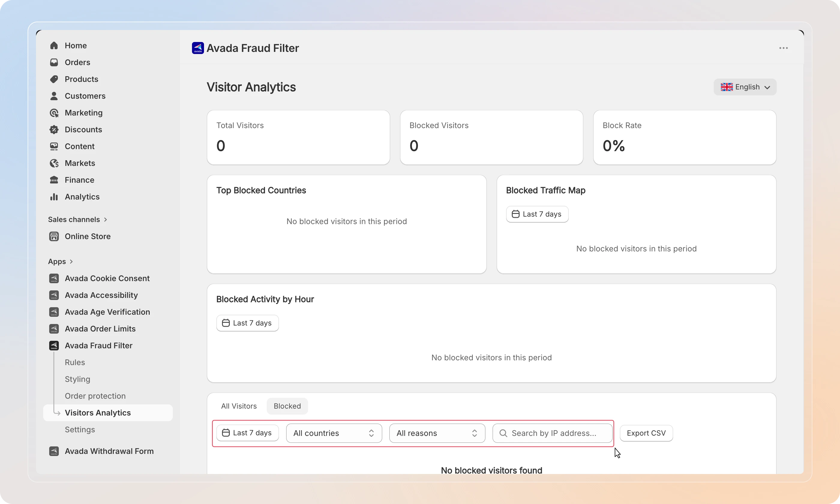Image resolution: width=840 pixels, height=504 pixels.
Task: Click the Finance bank icon
Action: pos(54,180)
